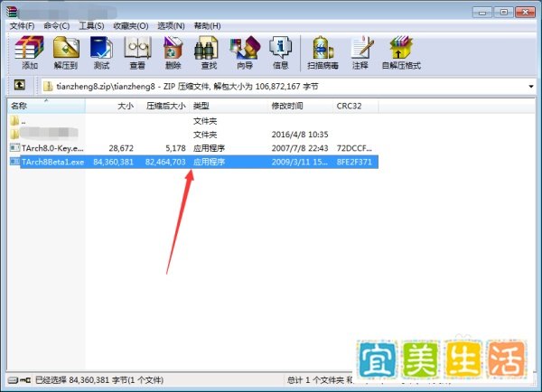The width and height of the screenshot is (542, 392).
Task: Click packed size 82,464,703
Action: [165, 162]
